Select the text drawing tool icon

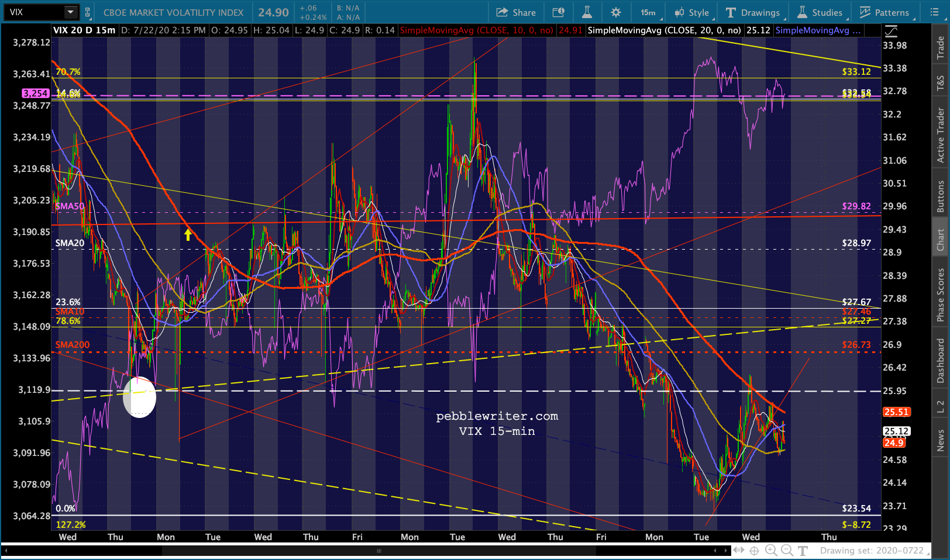pyautogui.click(x=803, y=550)
